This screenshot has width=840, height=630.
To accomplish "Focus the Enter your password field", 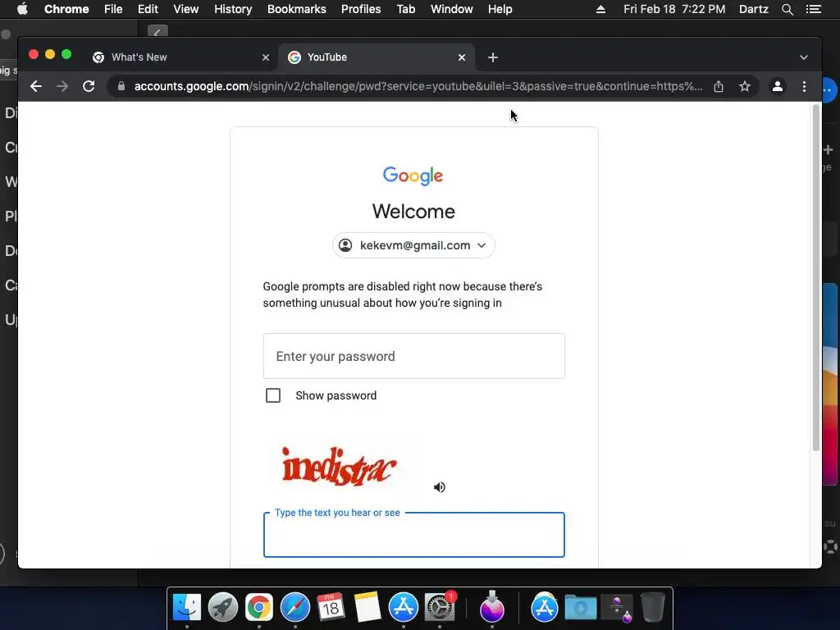I will 413,356.
